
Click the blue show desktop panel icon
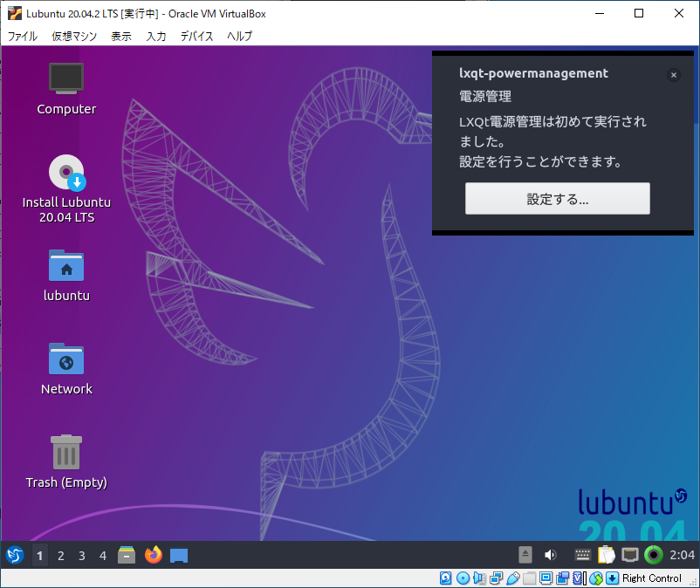[179, 556]
